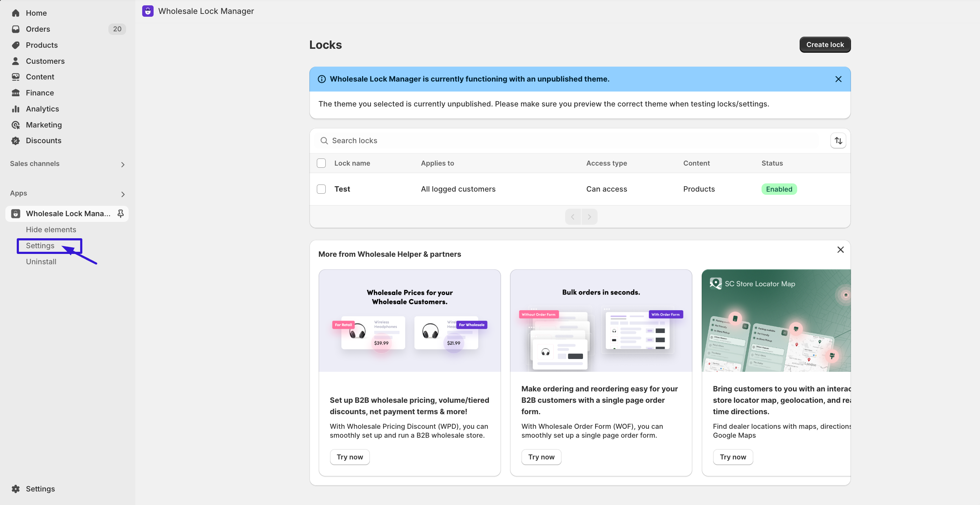Click the search magnifier icon
The width and height of the screenshot is (980, 505).
pyautogui.click(x=324, y=141)
